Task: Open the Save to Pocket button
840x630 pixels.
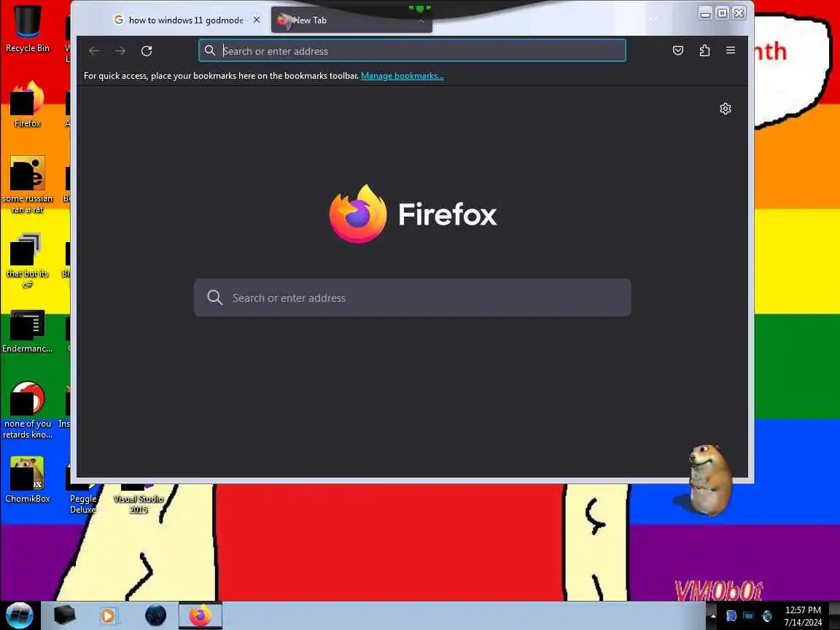Action: pyautogui.click(x=678, y=50)
